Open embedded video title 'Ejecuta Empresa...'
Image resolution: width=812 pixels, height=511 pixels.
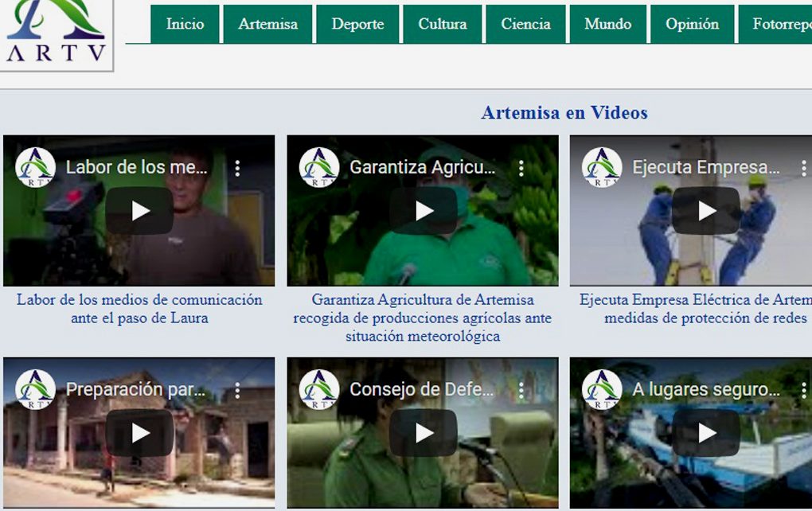click(x=706, y=167)
